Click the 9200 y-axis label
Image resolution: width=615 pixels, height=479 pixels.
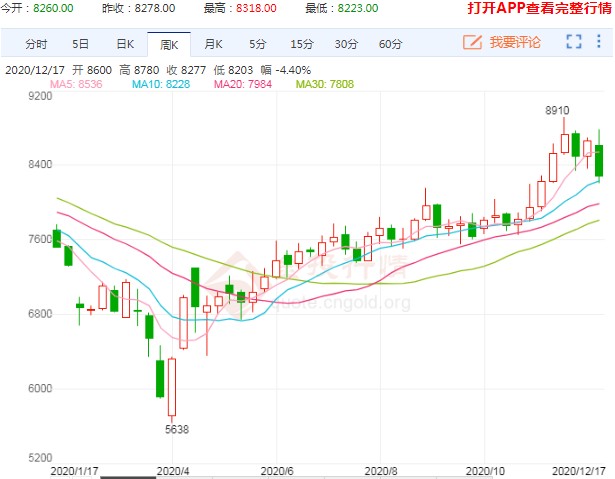click(40, 96)
